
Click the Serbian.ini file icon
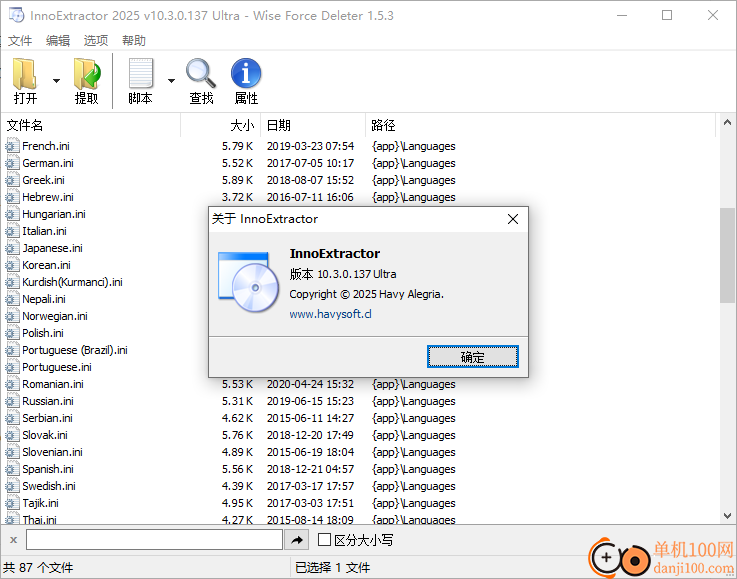pyautogui.click(x=12, y=418)
